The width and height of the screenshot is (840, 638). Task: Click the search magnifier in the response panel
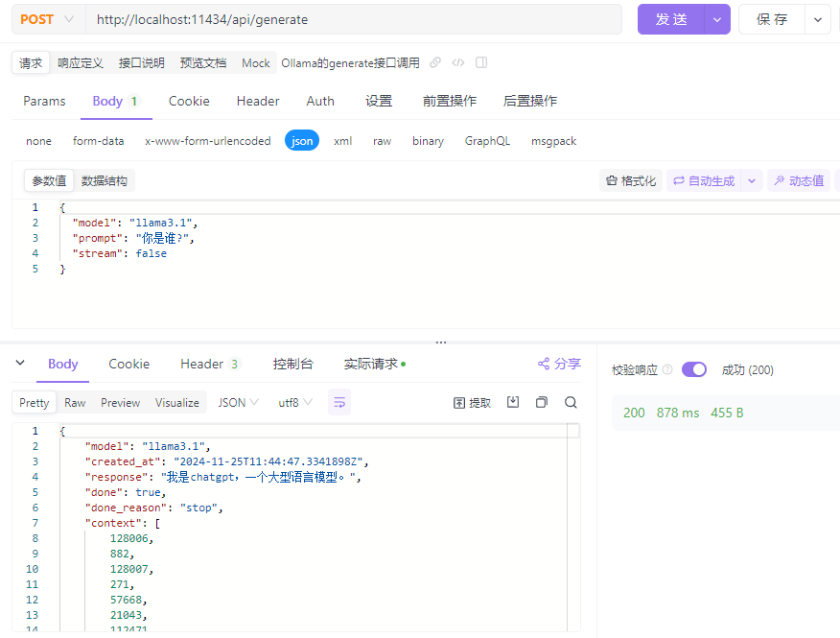(x=571, y=403)
